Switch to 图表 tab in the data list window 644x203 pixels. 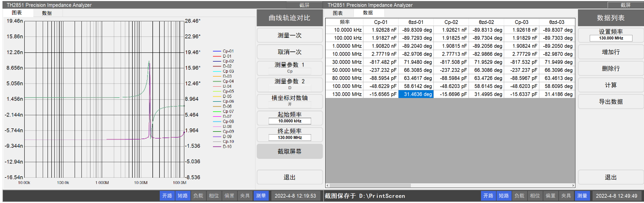click(x=338, y=13)
